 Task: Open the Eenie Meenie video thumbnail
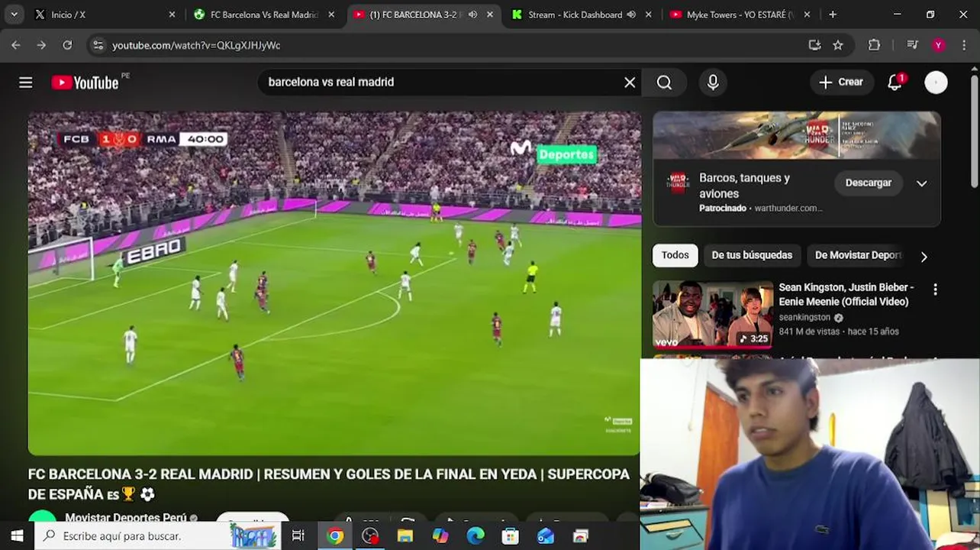pyautogui.click(x=712, y=315)
